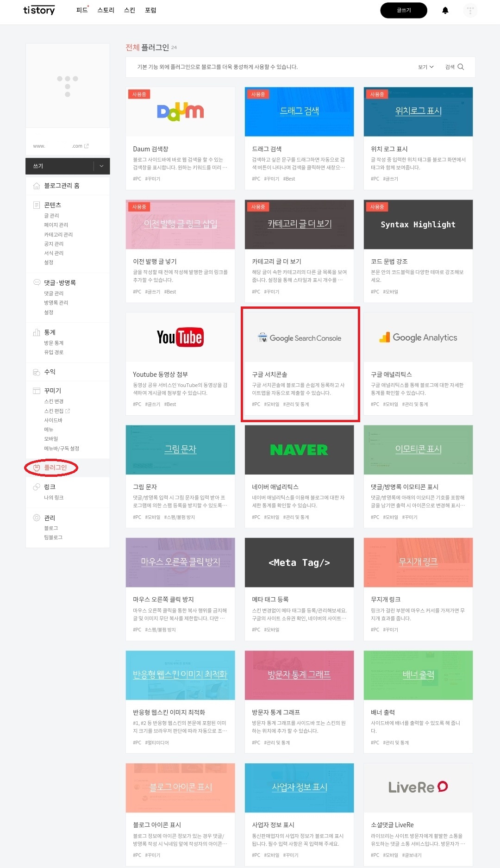The height and width of the screenshot is (868, 500).
Task: Open 페이지 관리 sidebar link
Action: point(56,225)
